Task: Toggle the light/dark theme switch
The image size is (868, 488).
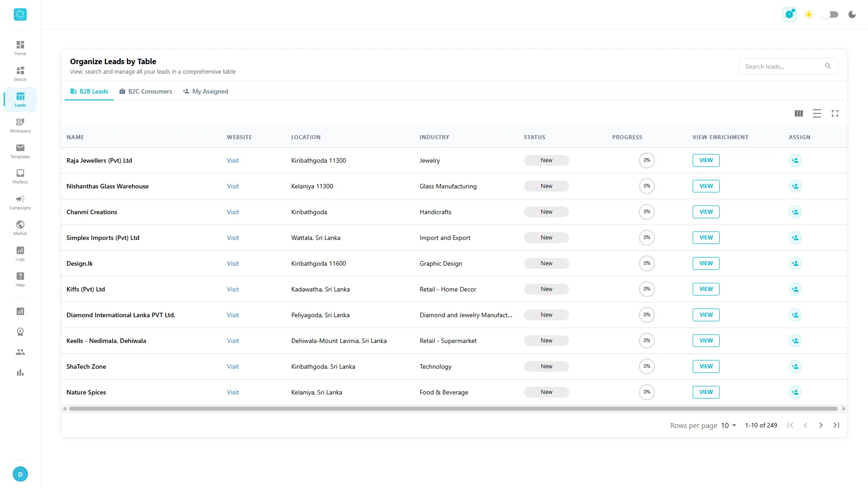Action: point(830,14)
